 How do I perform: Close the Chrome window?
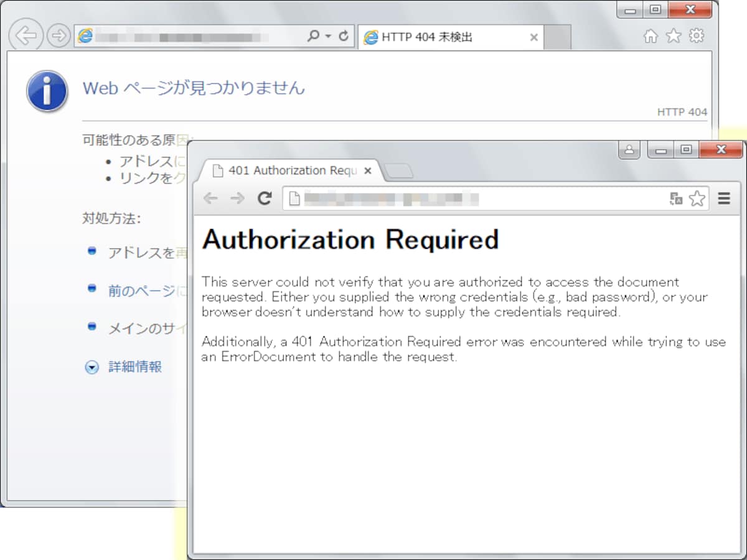point(721,150)
